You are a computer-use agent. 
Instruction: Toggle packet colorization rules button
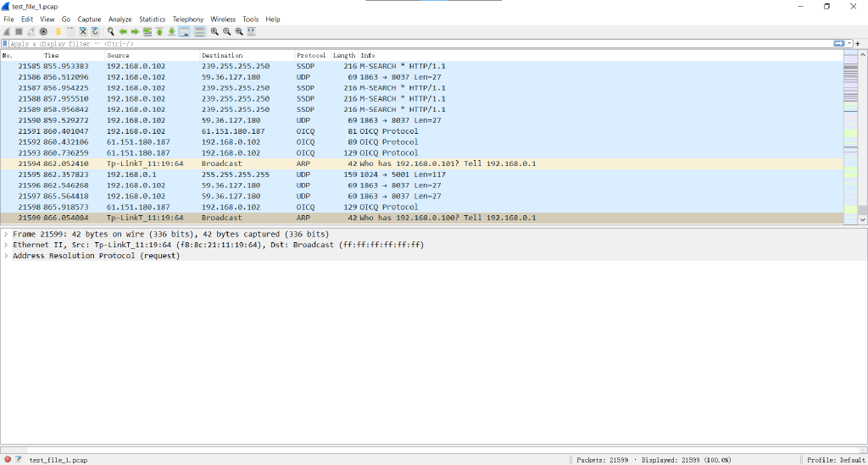[199, 31]
